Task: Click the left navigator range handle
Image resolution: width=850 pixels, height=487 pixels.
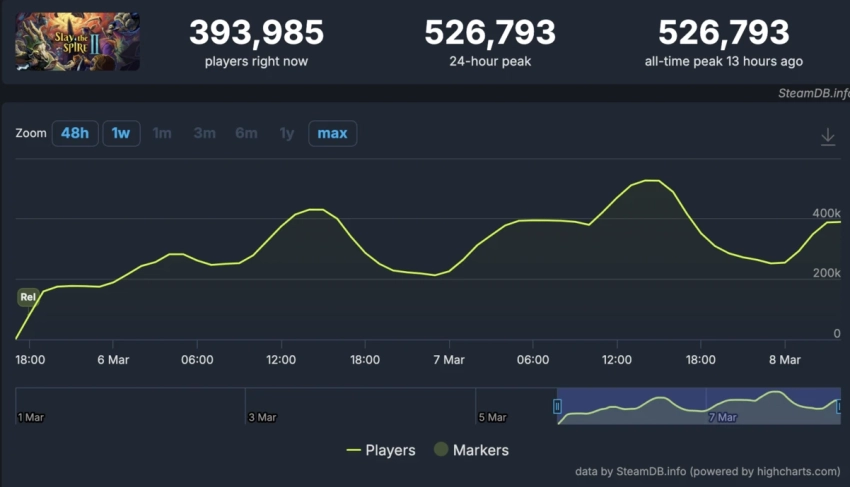Action: (557, 406)
